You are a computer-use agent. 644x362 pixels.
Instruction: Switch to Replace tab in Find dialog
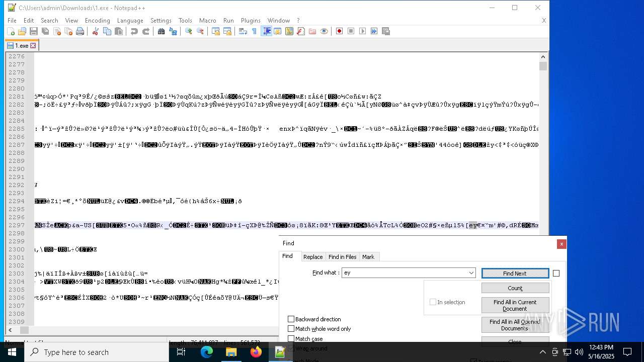[313, 257]
